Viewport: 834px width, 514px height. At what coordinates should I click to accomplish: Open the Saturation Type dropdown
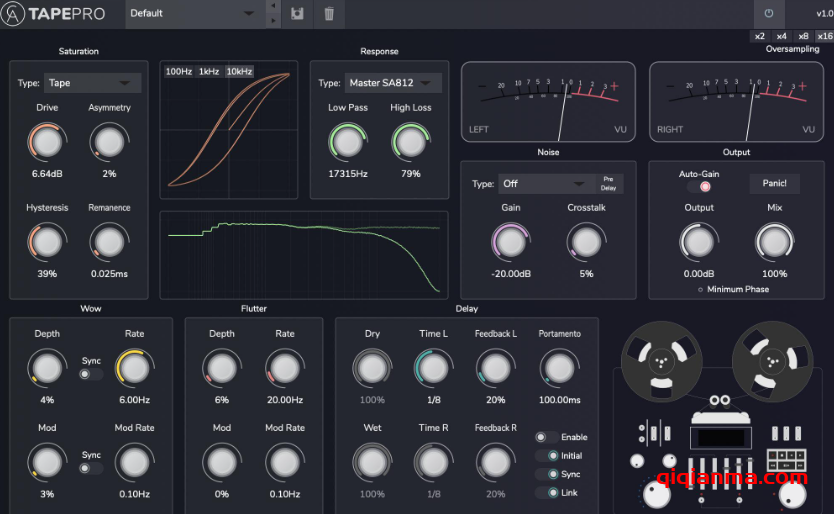[93, 83]
